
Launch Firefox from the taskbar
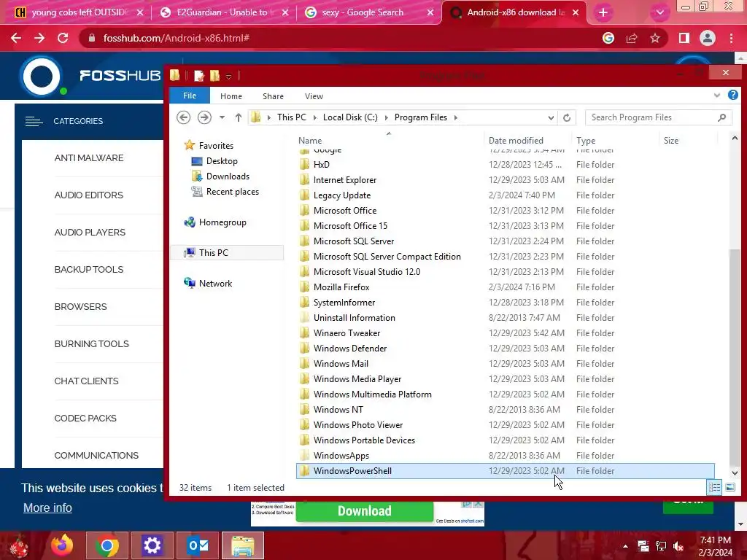pos(62,545)
